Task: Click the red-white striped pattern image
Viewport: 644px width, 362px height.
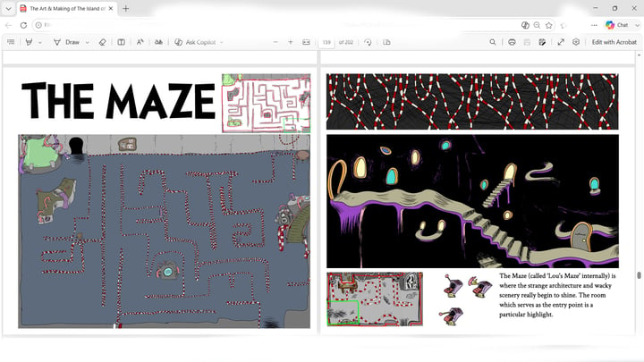Action: click(472, 102)
